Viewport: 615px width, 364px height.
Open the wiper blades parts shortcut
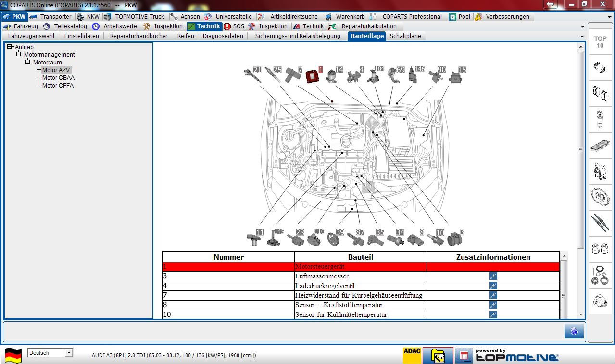coord(600,223)
